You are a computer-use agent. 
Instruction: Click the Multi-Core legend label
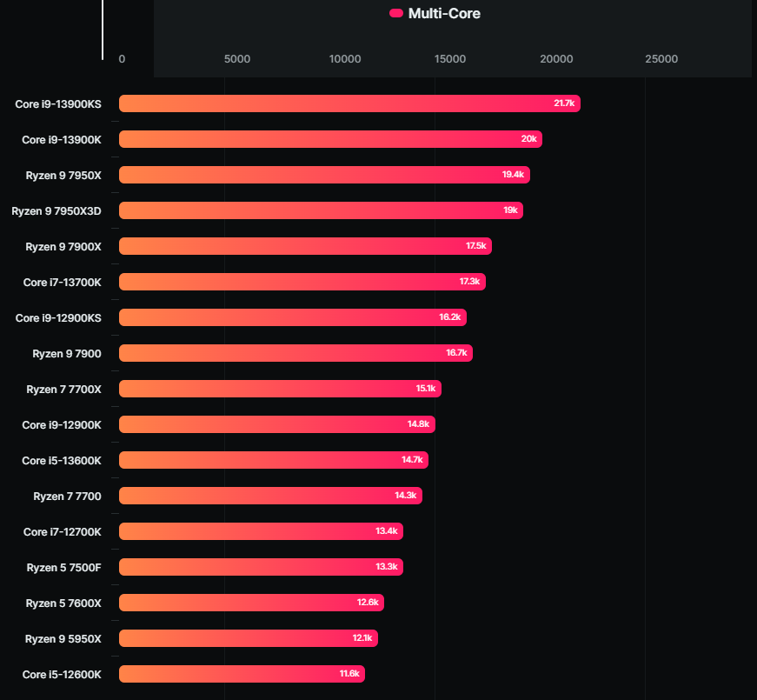pyautogui.click(x=444, y=14)
